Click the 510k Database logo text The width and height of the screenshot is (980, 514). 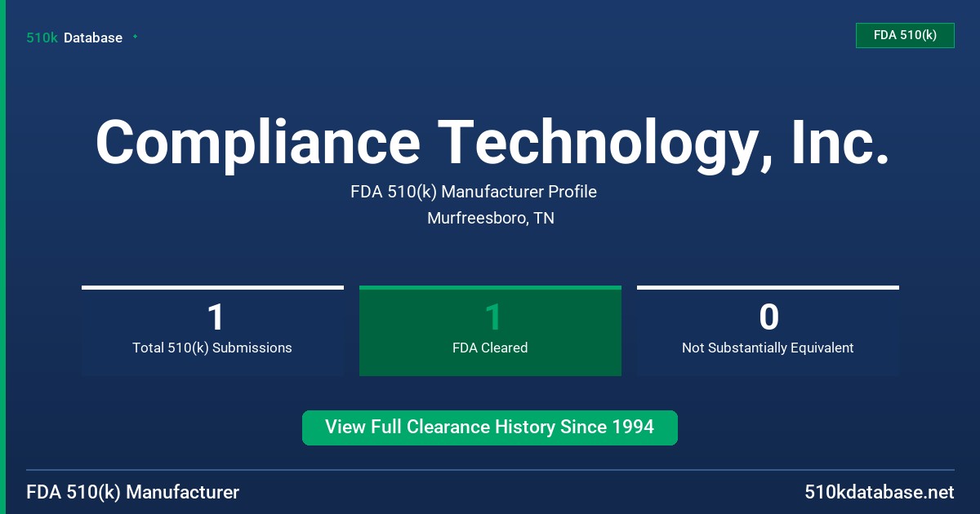click(74, 38)
